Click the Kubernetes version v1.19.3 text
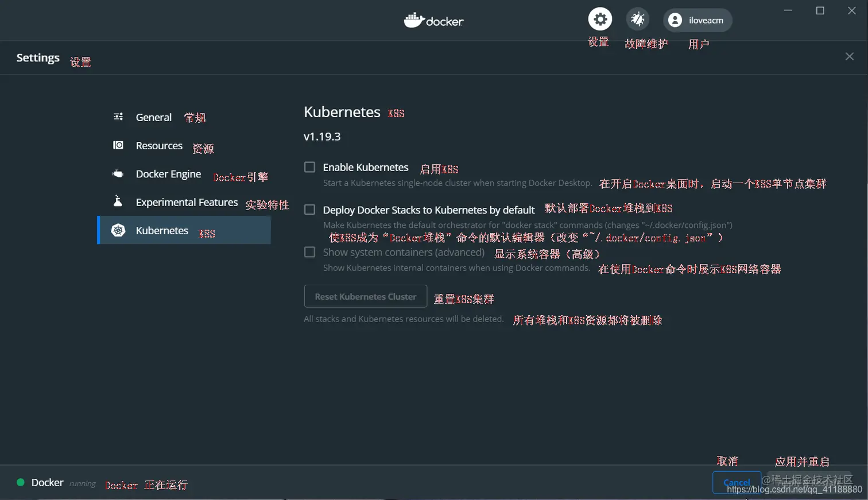The image size is (868, 500). (x=322, y=137)
